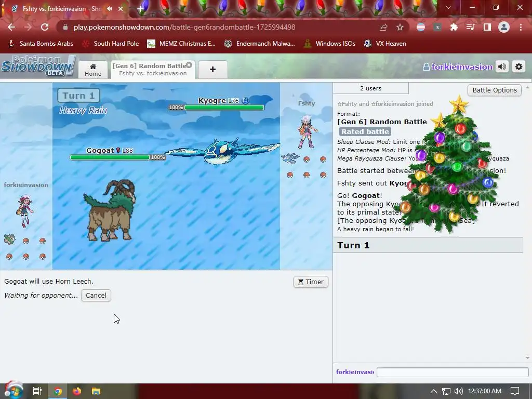Close the Random Battle room tab
Image resolution: width=532 pixels, height=399 pixels.
coord(189,65)
